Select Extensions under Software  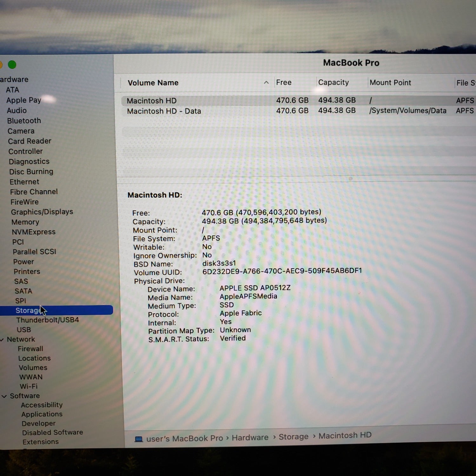tap(41, 442)
